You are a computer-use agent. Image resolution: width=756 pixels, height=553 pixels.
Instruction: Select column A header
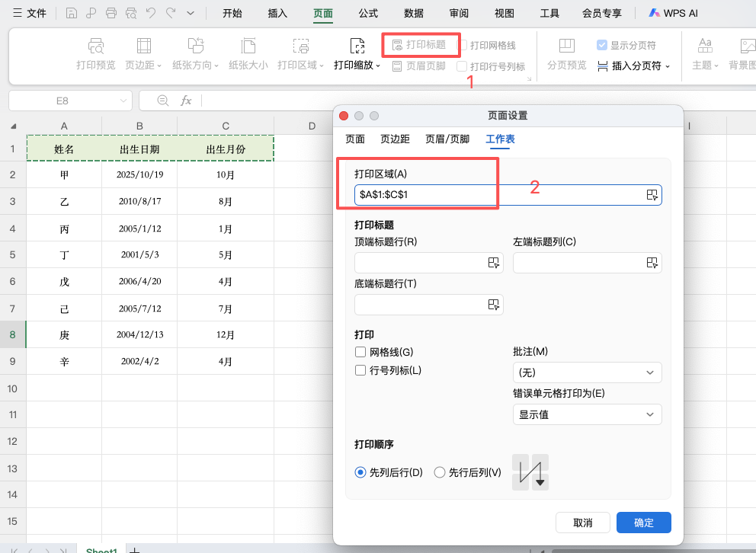[x=64, y=126]
